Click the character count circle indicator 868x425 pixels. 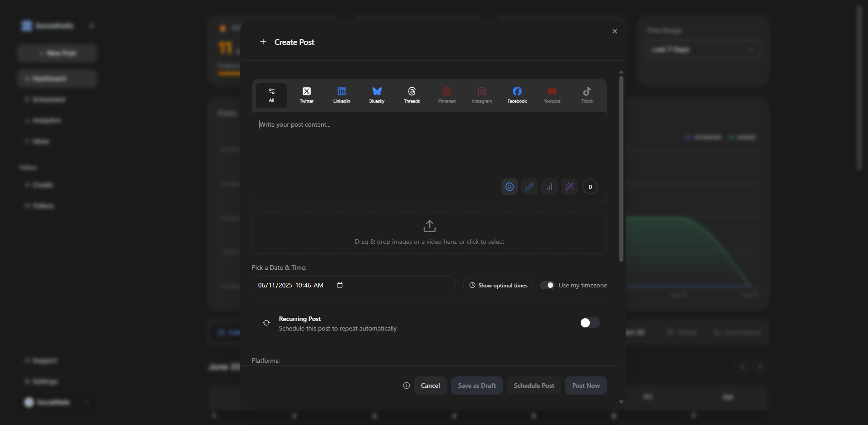coord(590,187)
